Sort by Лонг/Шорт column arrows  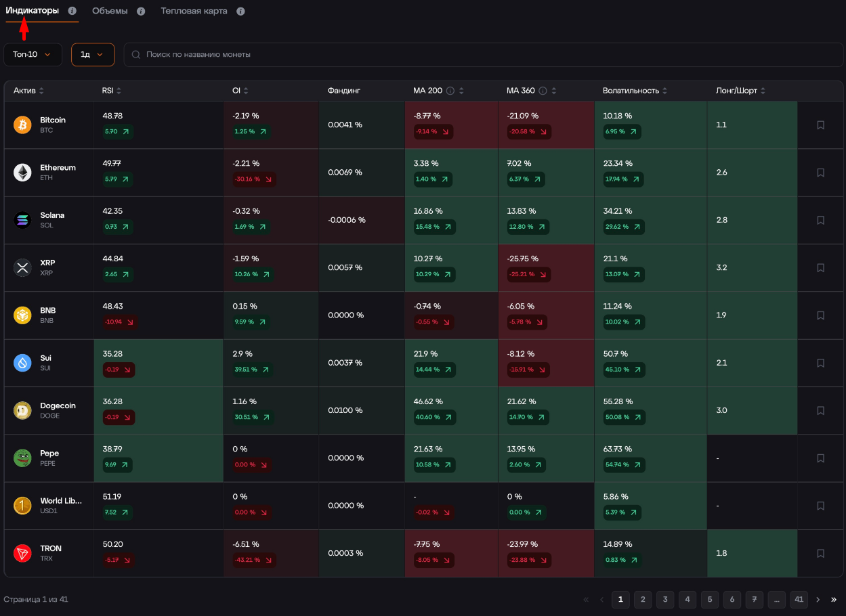pos(763,91)
